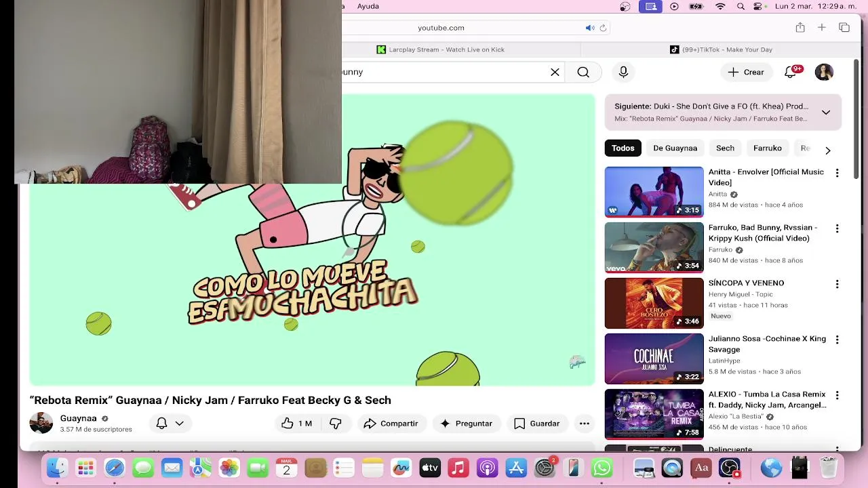Viewport: 868px width, 488px height.
Task: Open WhatsApp from the Dock
Action: pos(601,468)
